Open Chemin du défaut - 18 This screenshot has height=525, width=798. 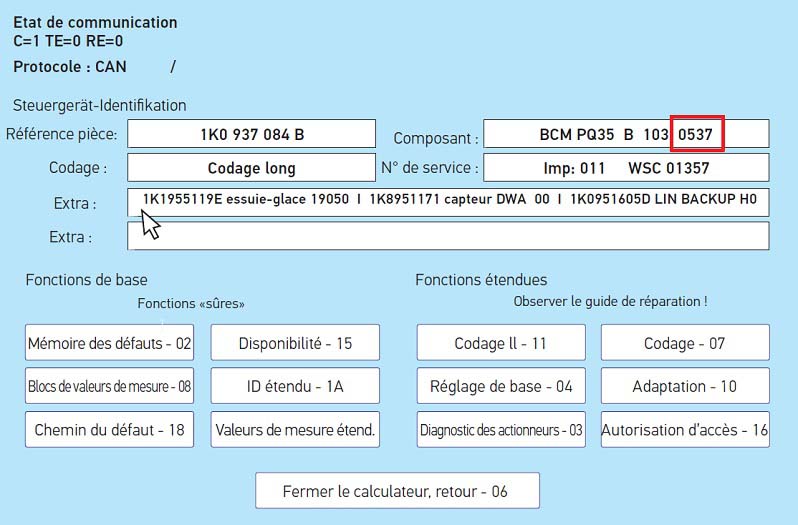[x=109, y=430]
